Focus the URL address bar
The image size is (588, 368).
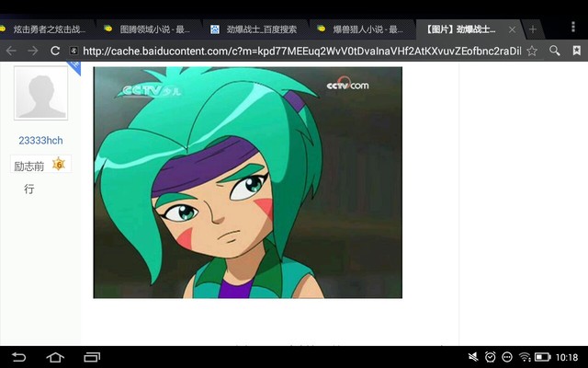tap(302, 51)
